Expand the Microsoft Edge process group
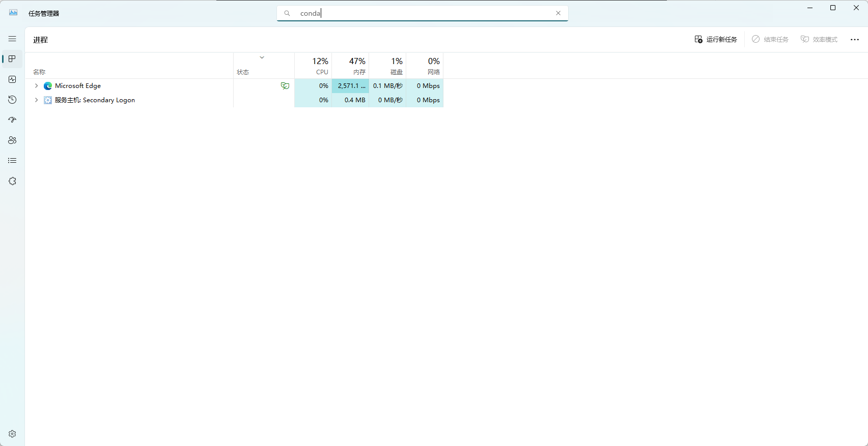This screenshot has height=446, width=868. [x=36, y=86]
